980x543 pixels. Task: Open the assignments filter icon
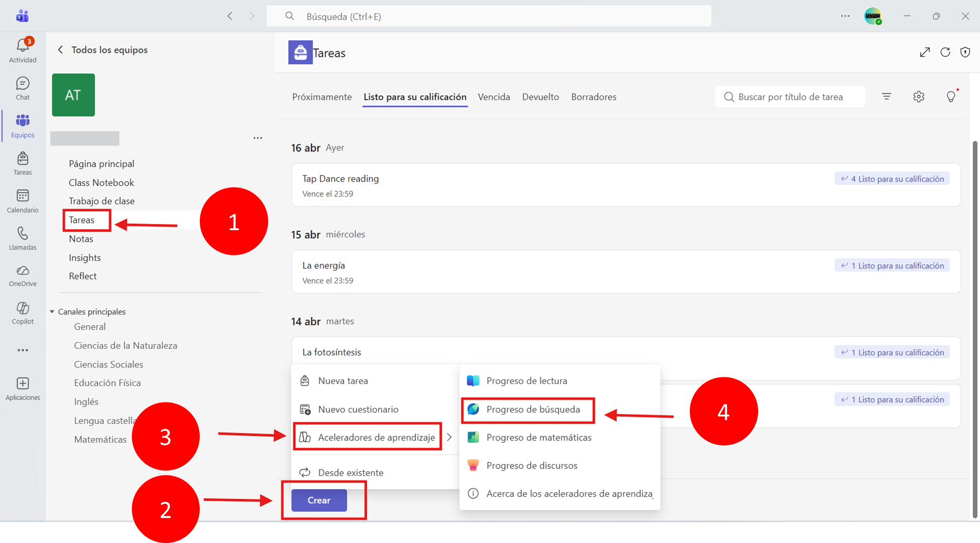[886, 96]
